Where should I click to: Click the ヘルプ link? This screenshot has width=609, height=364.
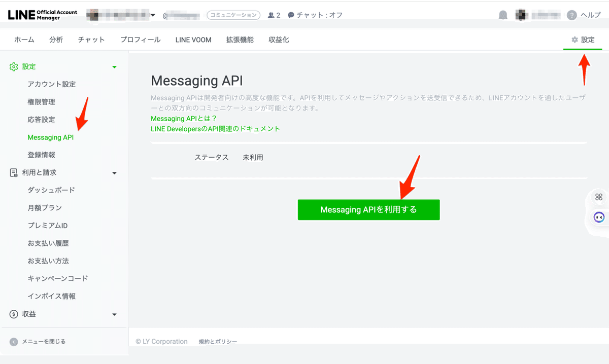[591, 15]
